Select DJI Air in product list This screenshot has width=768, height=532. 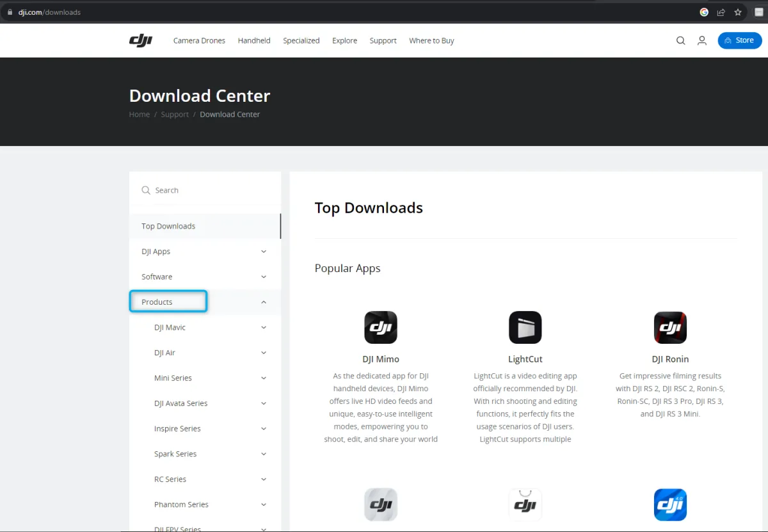[164, 353]
